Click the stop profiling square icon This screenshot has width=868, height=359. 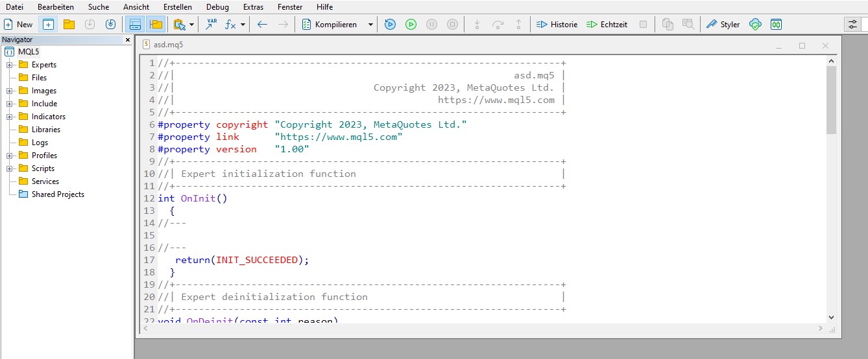pos(643,24)
